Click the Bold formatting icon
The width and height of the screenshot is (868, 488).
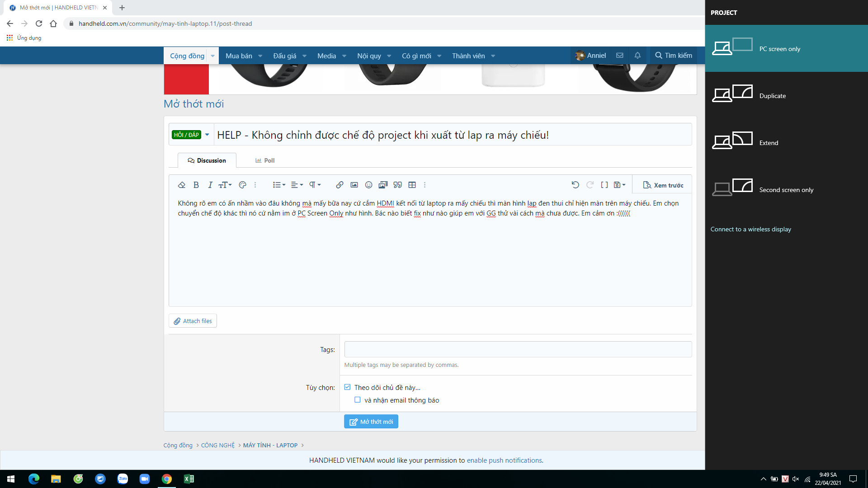point(196,185)
